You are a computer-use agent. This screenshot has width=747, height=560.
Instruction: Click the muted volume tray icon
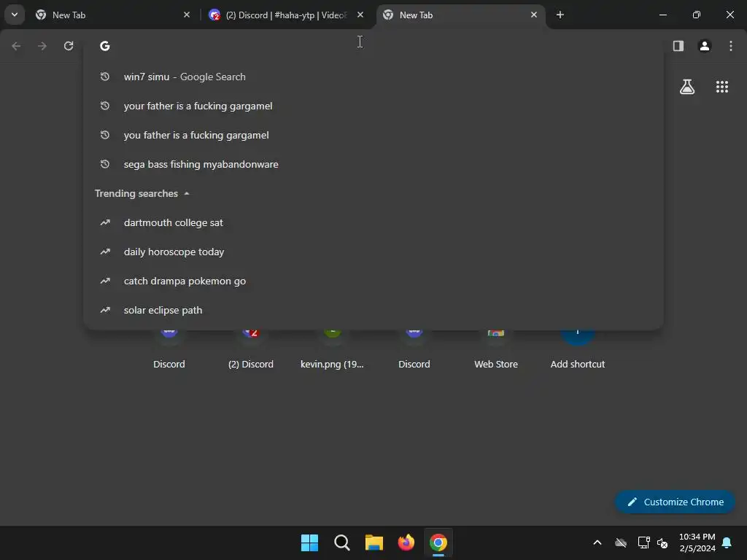coord(662,542)
